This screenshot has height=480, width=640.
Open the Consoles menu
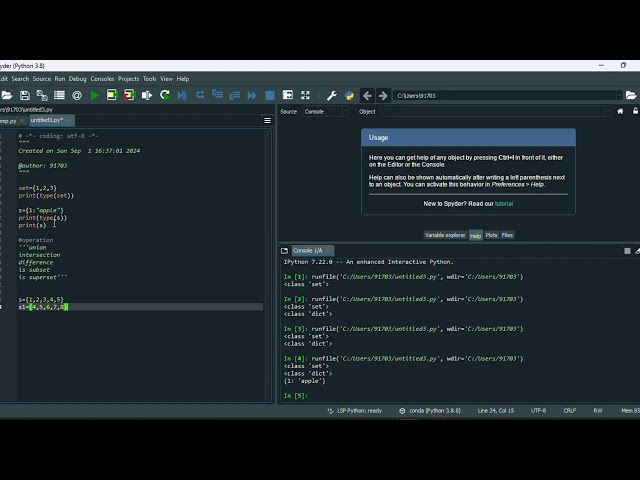coord(102,79)
